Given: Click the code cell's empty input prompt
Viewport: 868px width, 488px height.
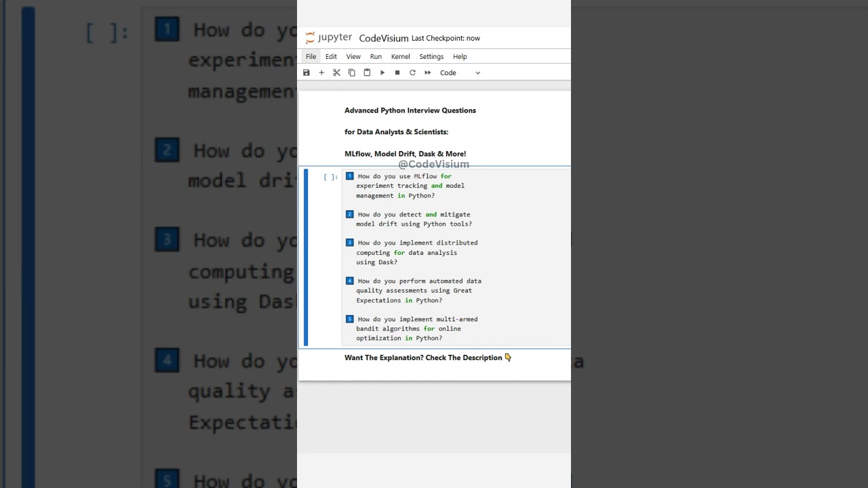Looking at the screenshot, I should point(330,177).
